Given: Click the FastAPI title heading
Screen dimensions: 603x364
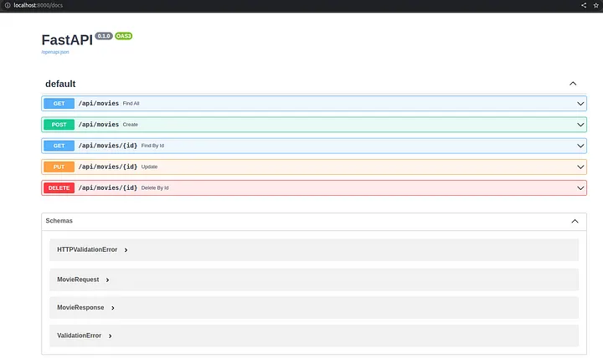Looking at the screenshot, I should (67, 40).
